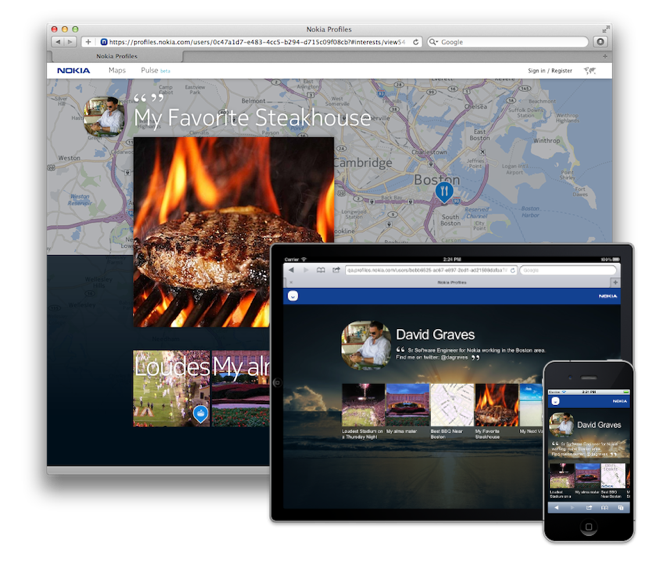Click the plus add-bookmark button in desktop Safari
This screenshot has height=563, width=665.
coord(88,42)
